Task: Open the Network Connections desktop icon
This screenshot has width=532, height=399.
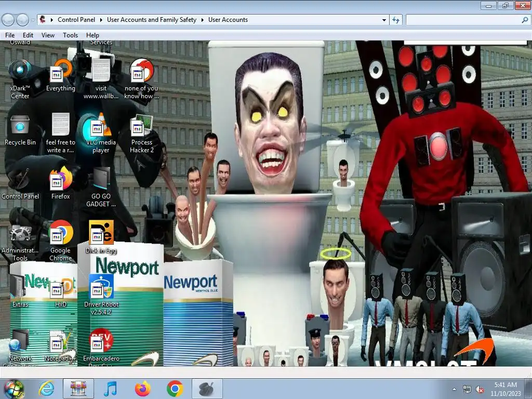Action: [x=20, y=348]
